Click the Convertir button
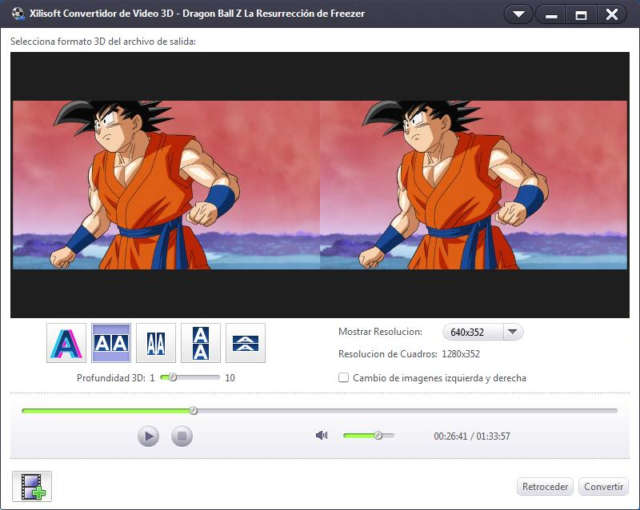The image size is (640, 510). click(x=603, y=487)
